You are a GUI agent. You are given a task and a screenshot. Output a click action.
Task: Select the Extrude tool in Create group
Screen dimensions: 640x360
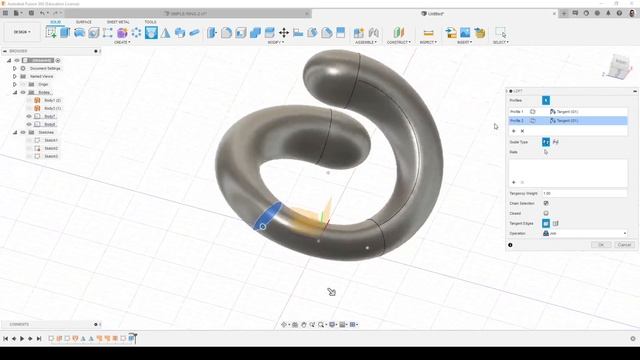tap(65, 33)
